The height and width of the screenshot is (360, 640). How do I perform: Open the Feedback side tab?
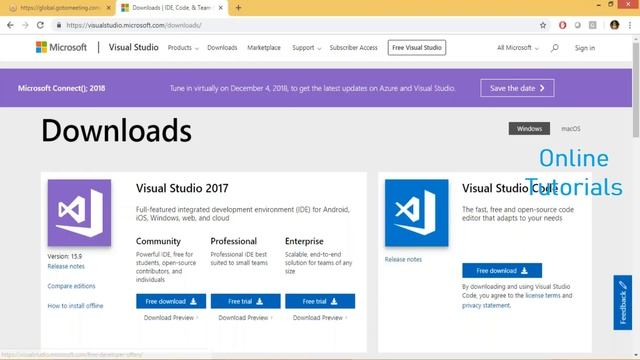pyautogui.click(x=622, y=302)
